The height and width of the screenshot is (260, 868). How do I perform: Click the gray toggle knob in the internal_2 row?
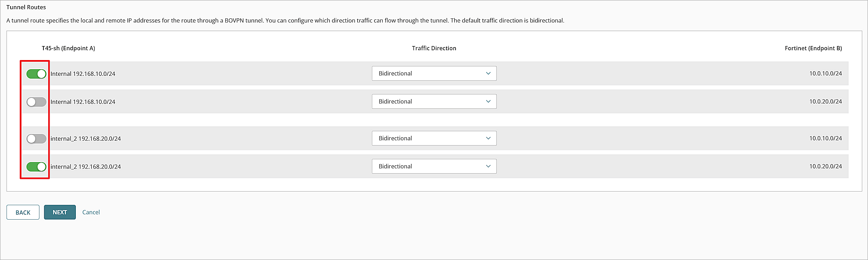click(32, 138)
